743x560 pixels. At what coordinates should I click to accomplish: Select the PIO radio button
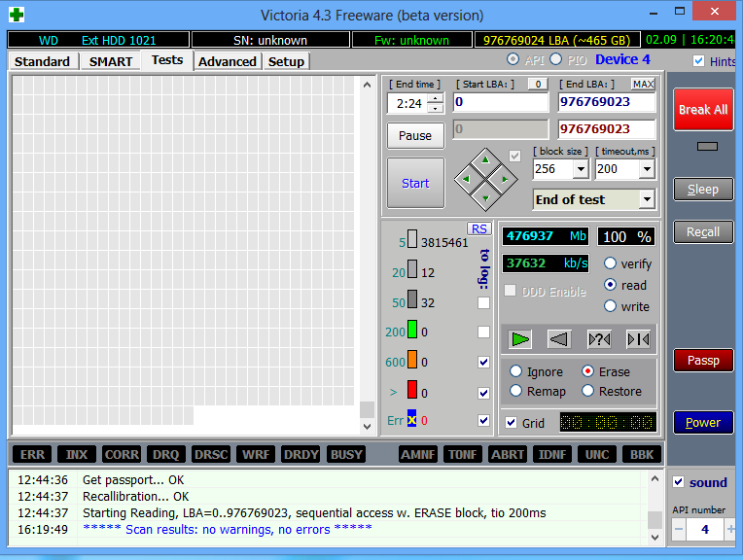(556, 59)
